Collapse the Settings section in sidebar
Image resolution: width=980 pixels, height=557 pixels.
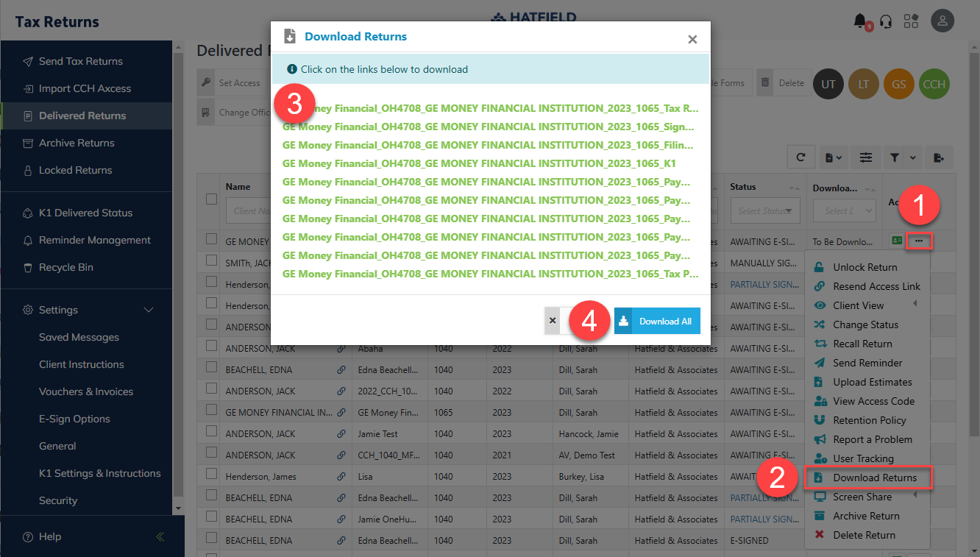(149, 310)
